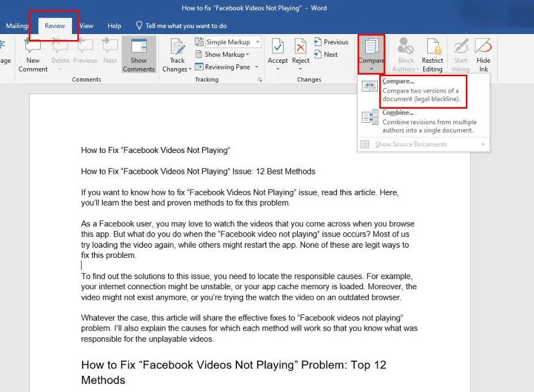Select Compare two versions menu entry
The width and height of the screenshot is (534, 392).
point(423,91)
